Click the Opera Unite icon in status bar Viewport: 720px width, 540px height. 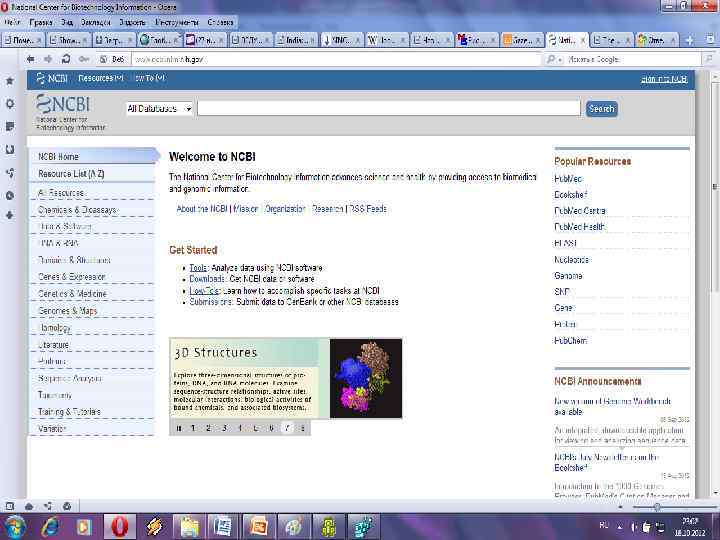48,506
